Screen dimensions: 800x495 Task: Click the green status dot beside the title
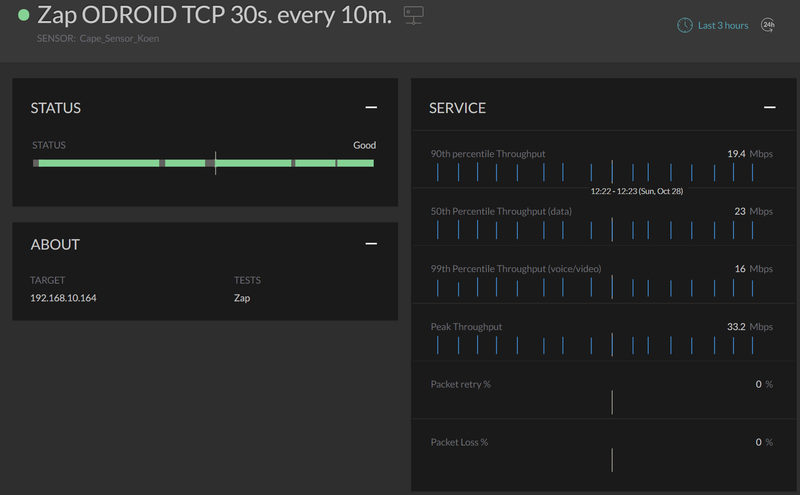[x=23, y=15]
